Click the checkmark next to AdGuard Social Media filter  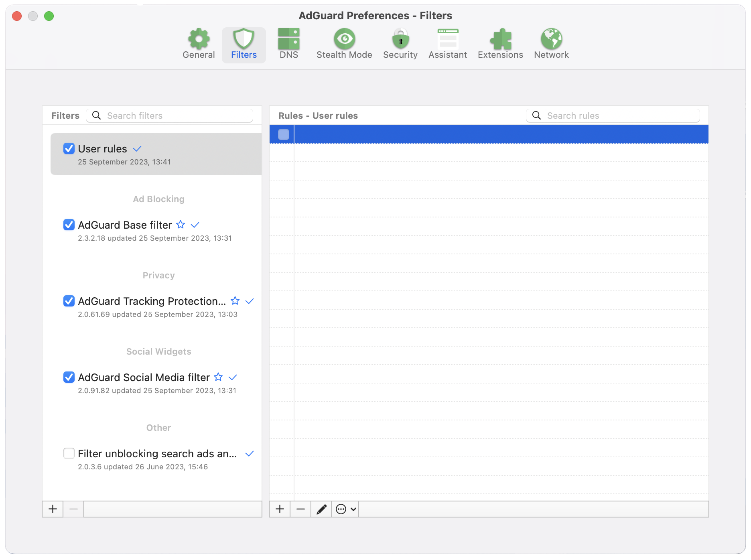(233, 377)
